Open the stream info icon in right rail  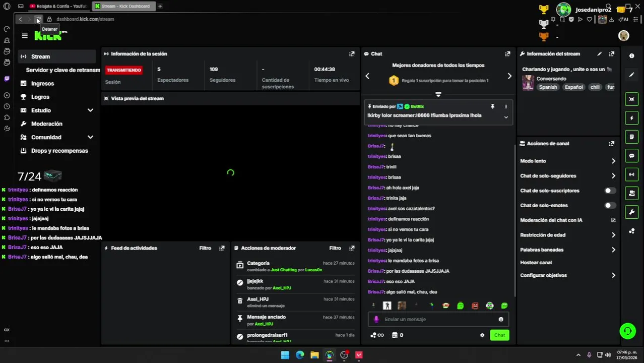click(x=631, y=56)
